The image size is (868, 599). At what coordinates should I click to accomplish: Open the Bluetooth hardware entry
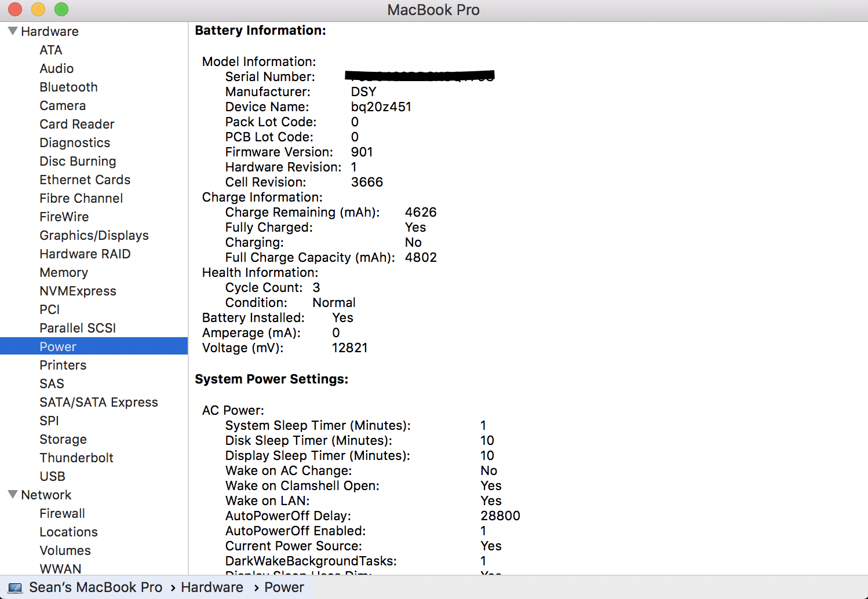(x=68, y=87)
